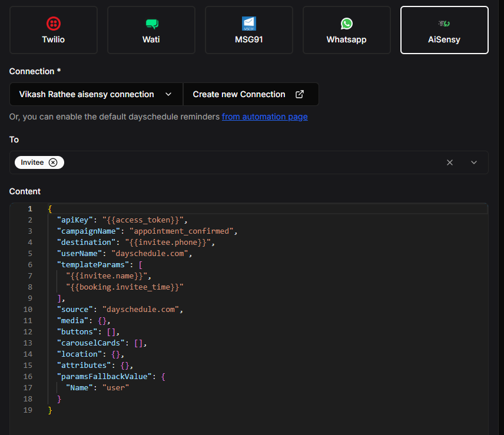Screen dimensions: 504x435
Task: Click the source dayschedule.com line
Action: pyautogui.click(x=120, y=310)
